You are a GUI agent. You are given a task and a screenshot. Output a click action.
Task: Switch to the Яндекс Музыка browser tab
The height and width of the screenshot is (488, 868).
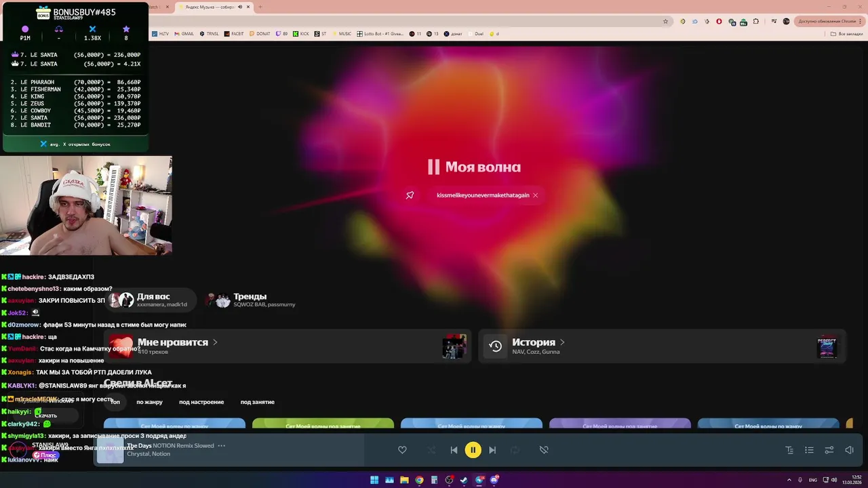click(x=214, y=7)
